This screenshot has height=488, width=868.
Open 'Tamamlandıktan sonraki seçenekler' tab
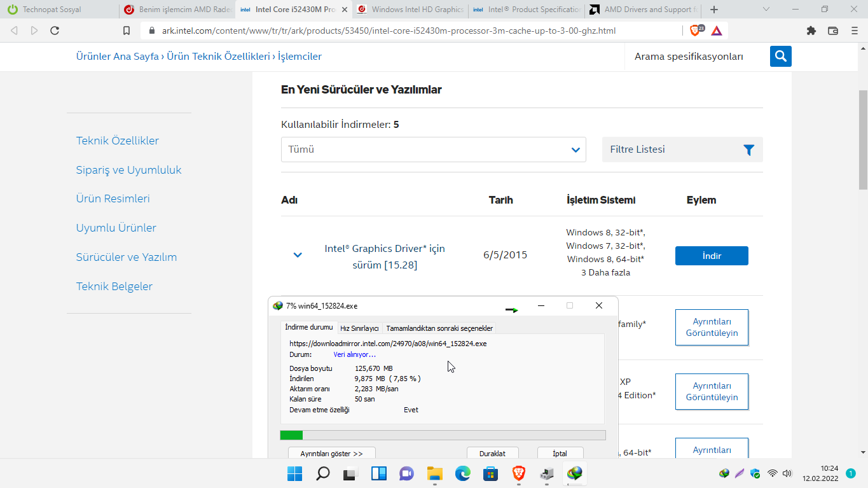tap(439, 328)
